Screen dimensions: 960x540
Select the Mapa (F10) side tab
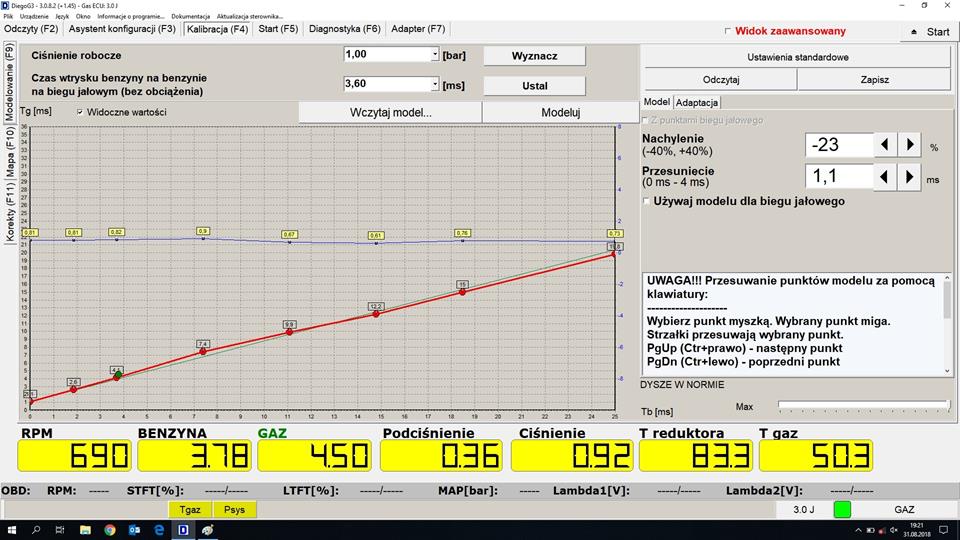[x=10, y=152]
